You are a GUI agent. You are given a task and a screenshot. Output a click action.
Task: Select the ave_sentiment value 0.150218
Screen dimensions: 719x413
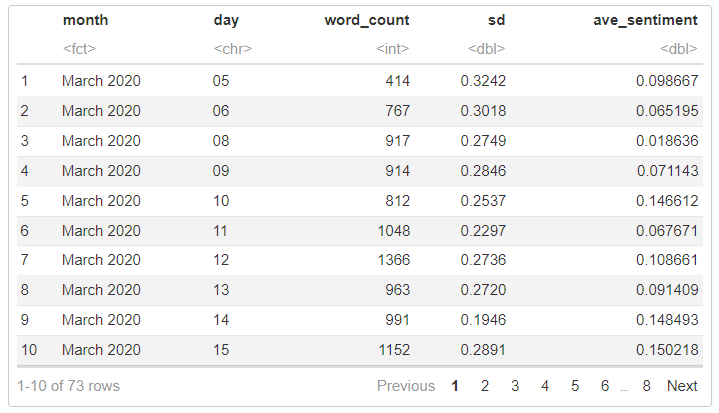click(667, 350)
